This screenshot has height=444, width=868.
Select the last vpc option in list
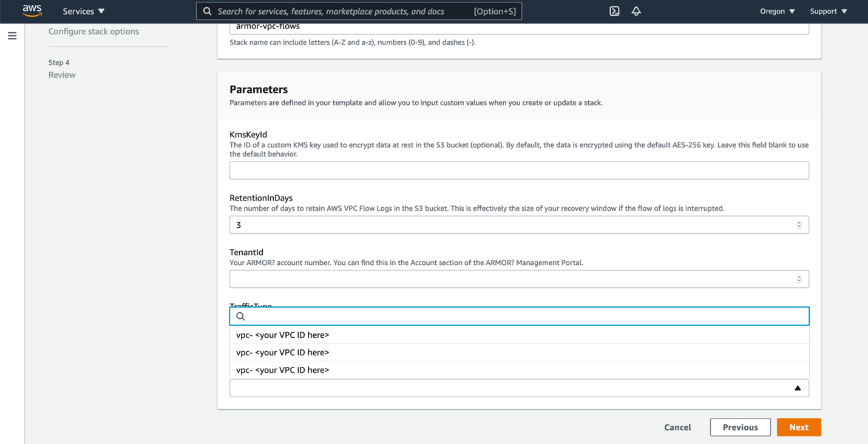283,370
